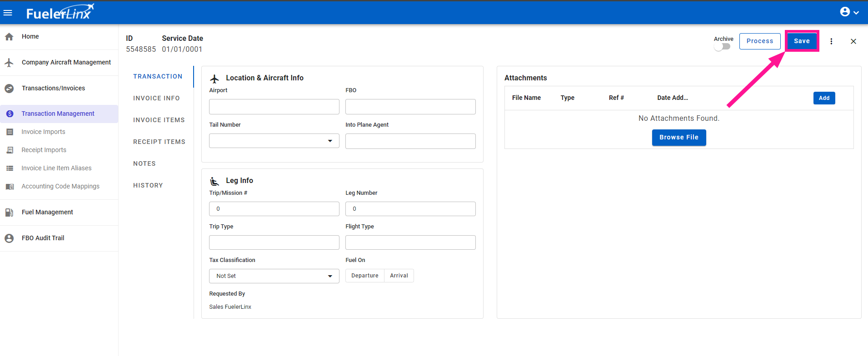Select Departure for Fuel On
The width and height of the screenshot is (868, 356).
point(365,276)
